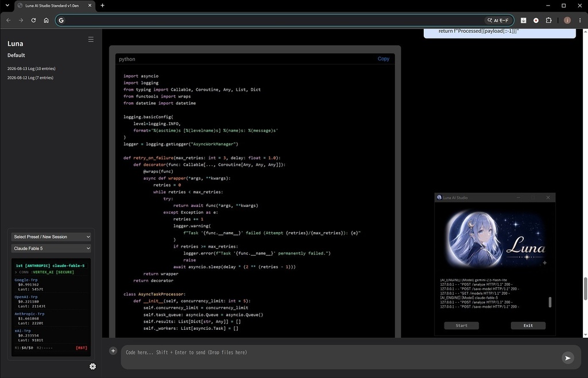
Task: Open the Claude Fable 5 model dropdown
Action: pyautogui.click(x=51, y=248)
